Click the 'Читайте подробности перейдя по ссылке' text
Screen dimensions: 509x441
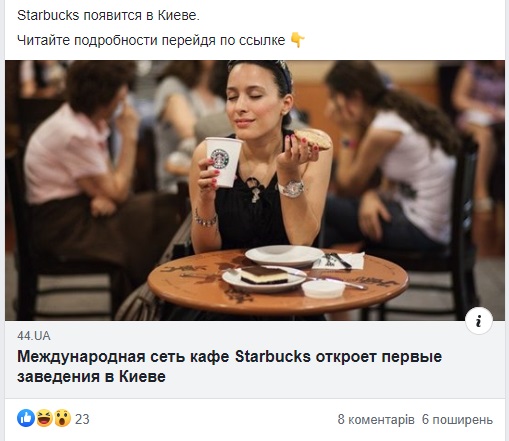tap(151, 40)
